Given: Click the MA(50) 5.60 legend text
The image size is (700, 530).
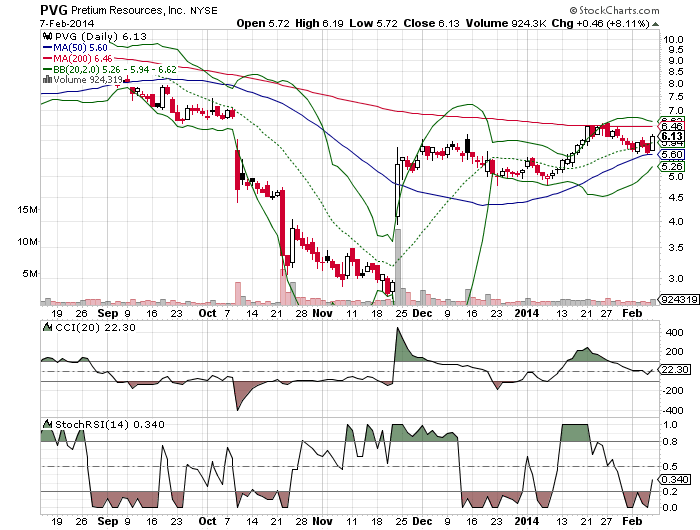Looking at the screenshot, I should tap(80, 48).
